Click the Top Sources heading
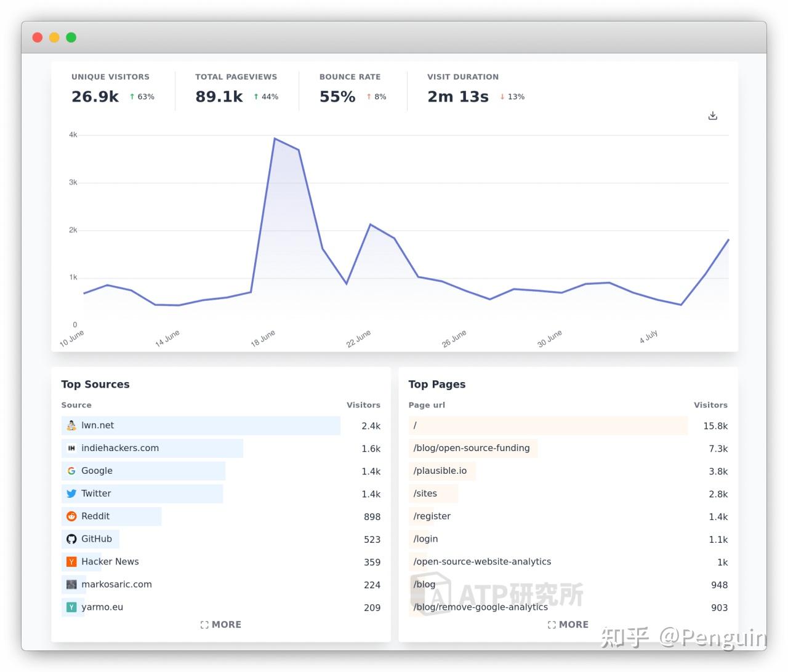This screenshot has width=788, height=672. [x=95, y=384]
